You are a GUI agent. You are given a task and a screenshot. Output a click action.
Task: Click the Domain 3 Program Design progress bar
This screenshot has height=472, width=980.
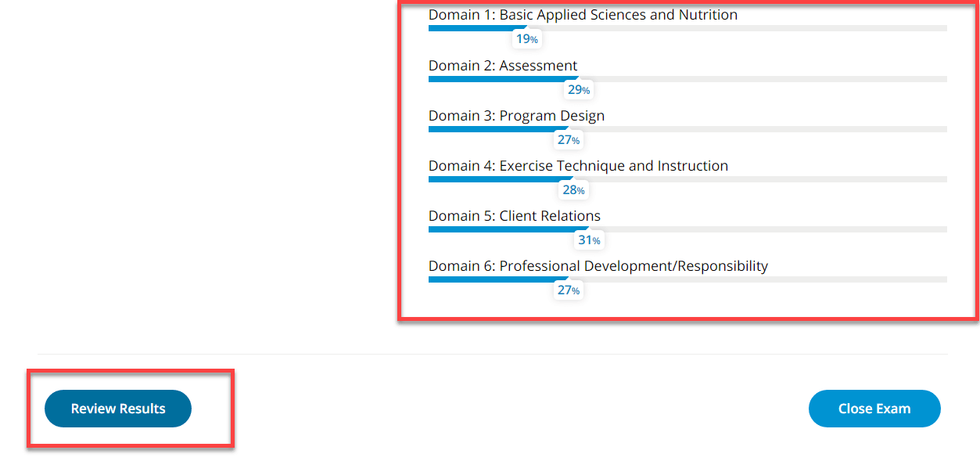687,129
